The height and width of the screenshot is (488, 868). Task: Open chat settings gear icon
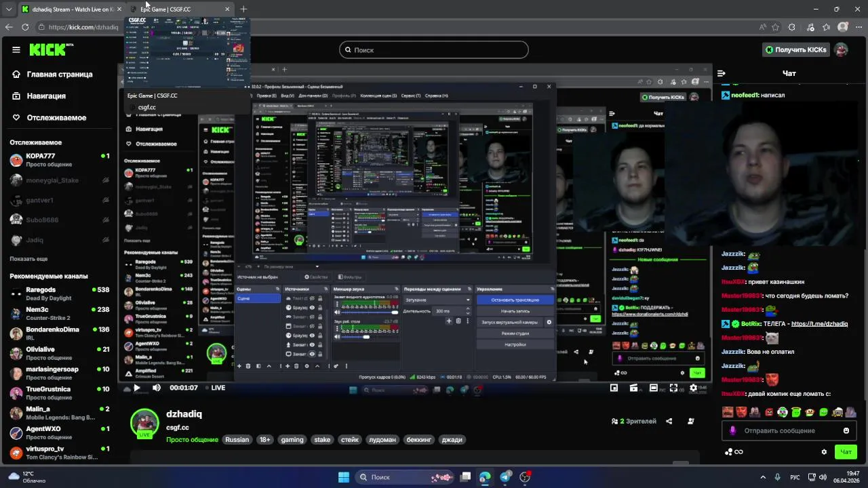click(825, 452)
